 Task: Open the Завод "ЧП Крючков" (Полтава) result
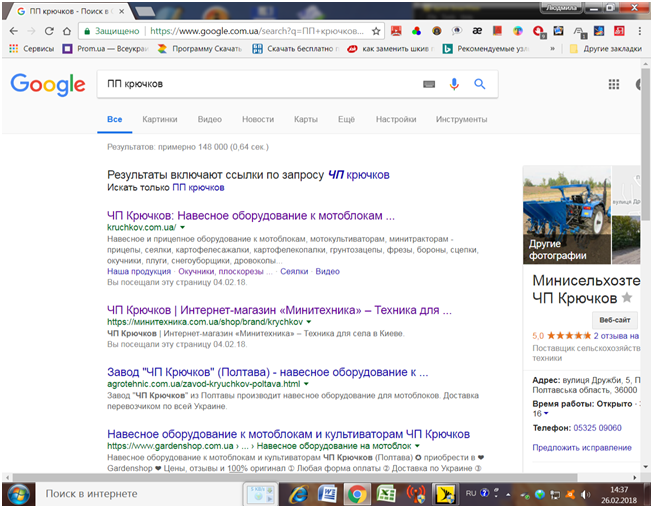(x=267, y=372)
